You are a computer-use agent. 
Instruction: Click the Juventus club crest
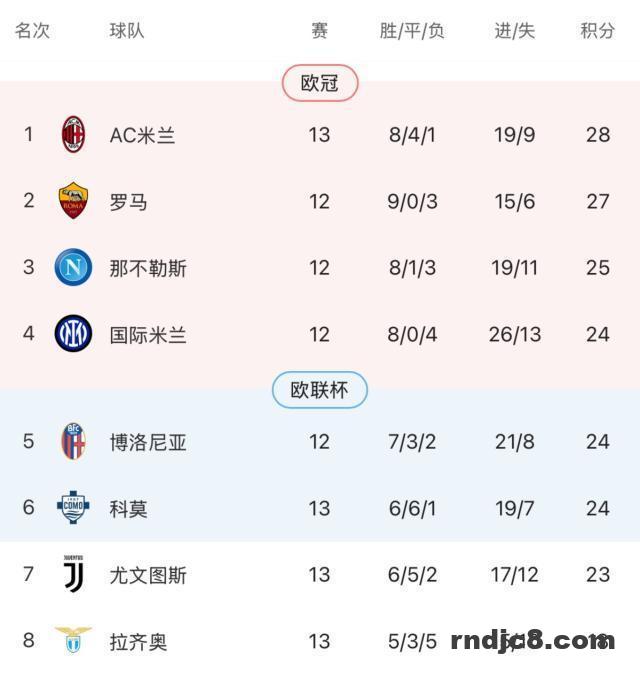coord(73,574)
